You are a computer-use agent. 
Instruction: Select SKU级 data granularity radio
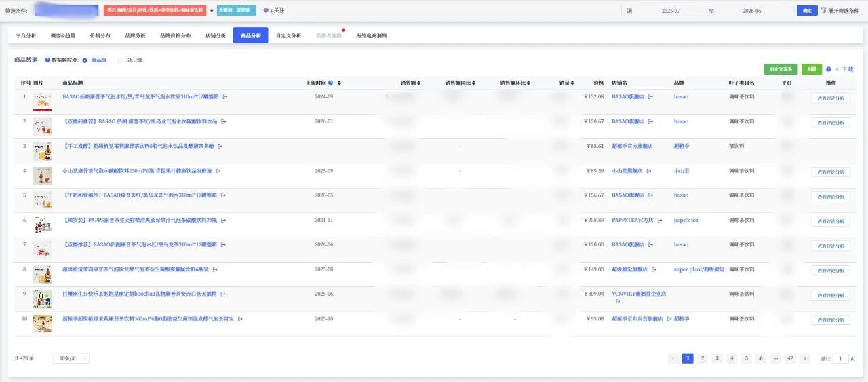(121, 60)
